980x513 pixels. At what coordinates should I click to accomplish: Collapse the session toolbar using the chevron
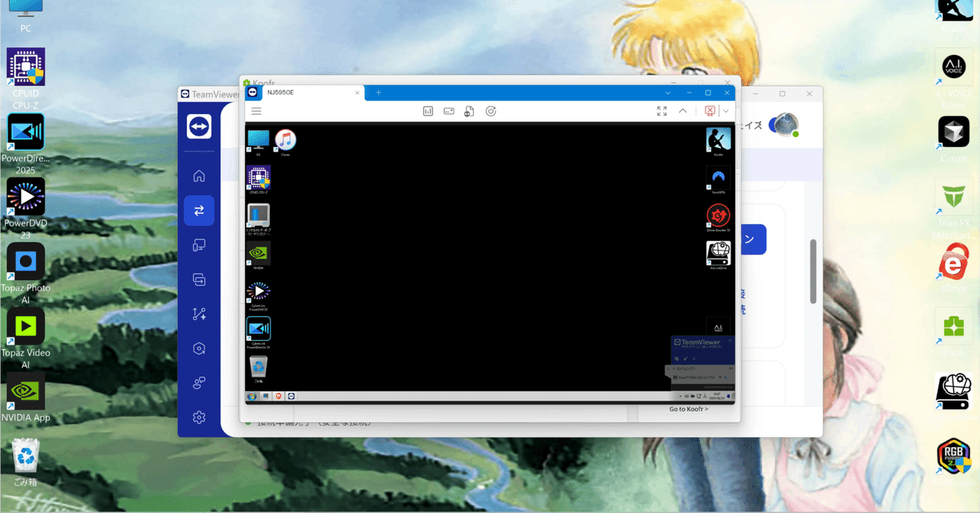pyautogui.click(x=682, y=111)
